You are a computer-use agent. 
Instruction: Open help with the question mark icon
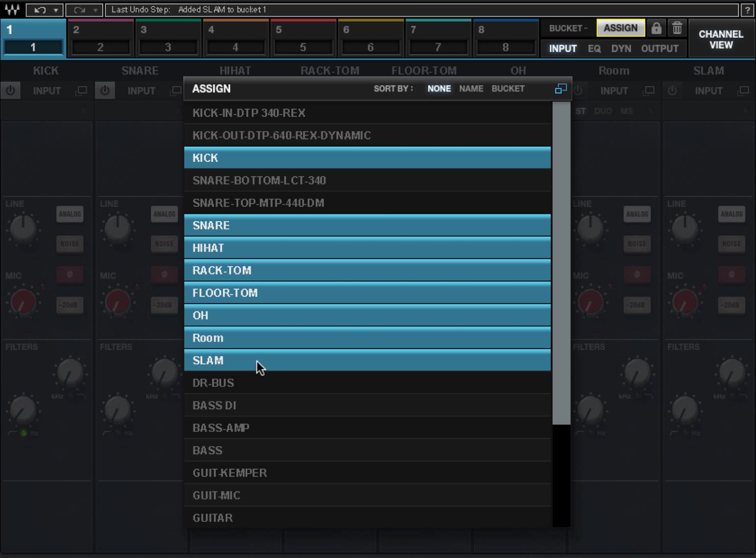(x=747, y=10)
